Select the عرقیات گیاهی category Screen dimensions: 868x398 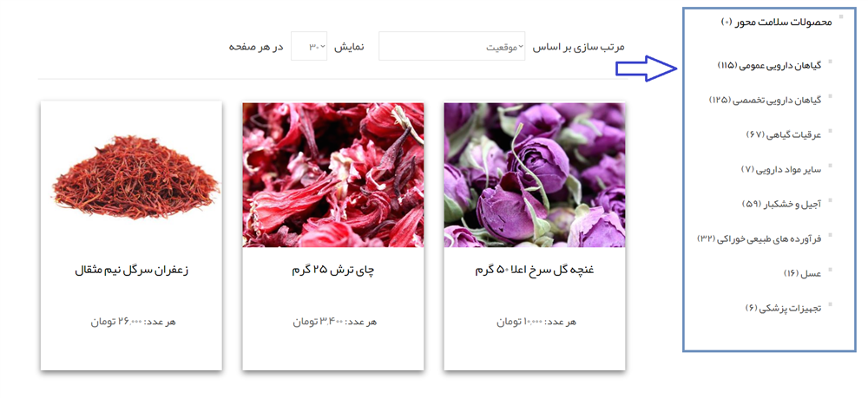click(x=784, y=135)
